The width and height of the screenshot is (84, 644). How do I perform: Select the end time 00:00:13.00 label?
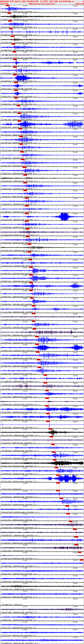point(80,4)
